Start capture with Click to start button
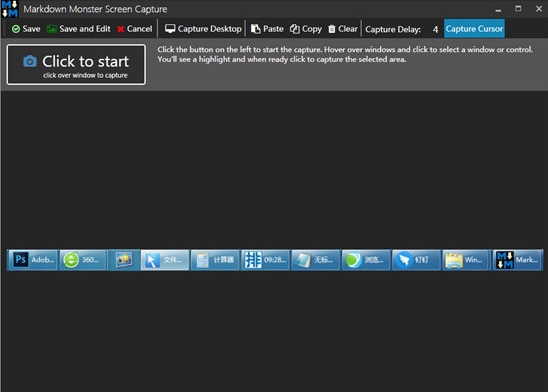 click(x=76, y=65)
